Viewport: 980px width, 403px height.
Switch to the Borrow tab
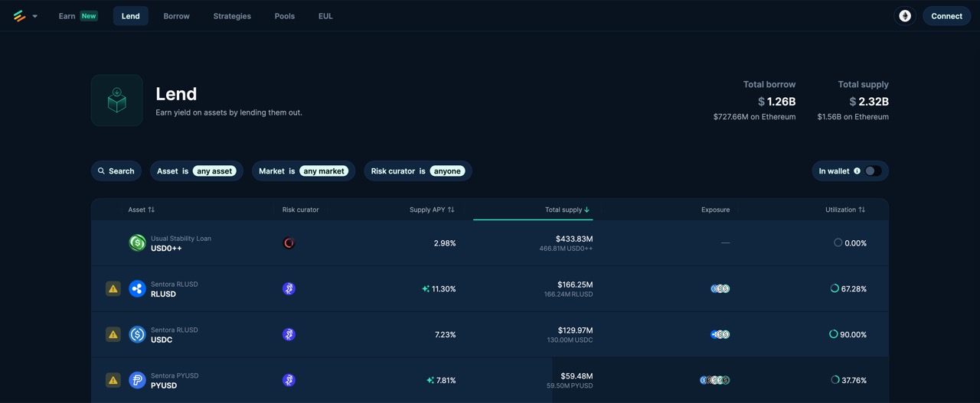point(176,16)
